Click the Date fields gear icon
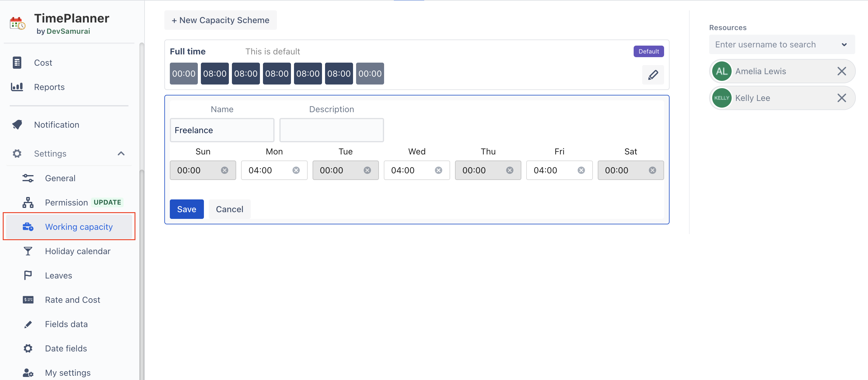Image resolution: width=868 pixels, height=380 pixels. (x=28, y=348)
